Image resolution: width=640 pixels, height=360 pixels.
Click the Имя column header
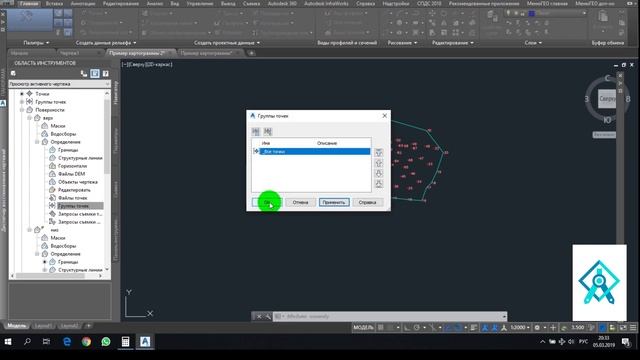[266, 143]
